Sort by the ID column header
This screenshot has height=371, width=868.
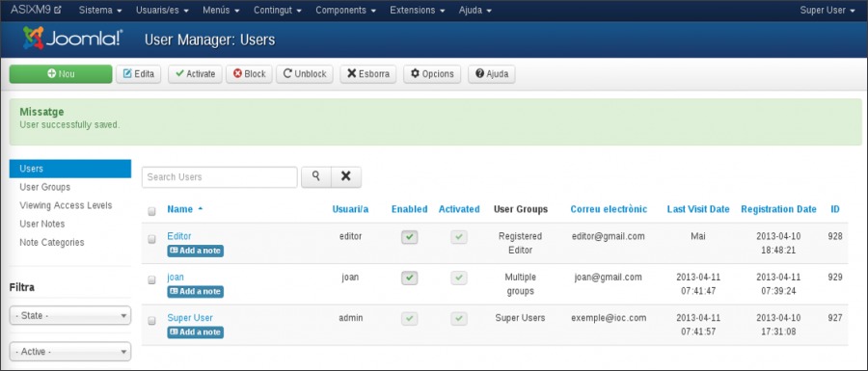coord(835,209)
